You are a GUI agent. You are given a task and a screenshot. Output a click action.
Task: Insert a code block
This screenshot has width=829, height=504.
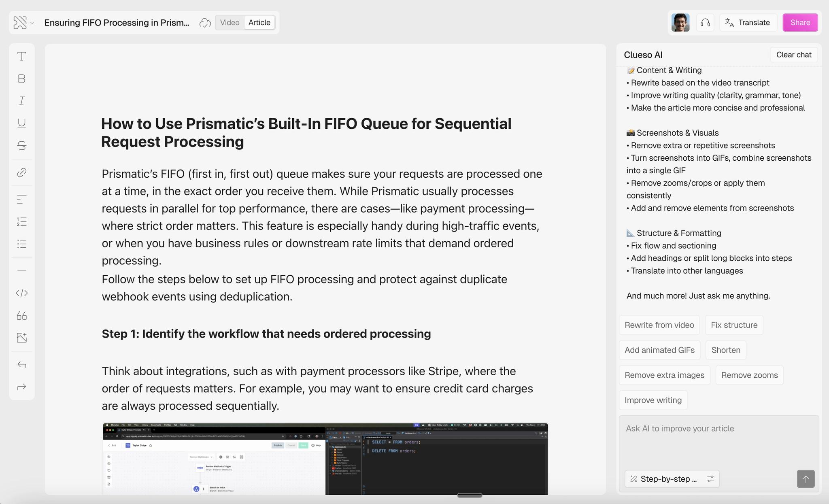22,293
